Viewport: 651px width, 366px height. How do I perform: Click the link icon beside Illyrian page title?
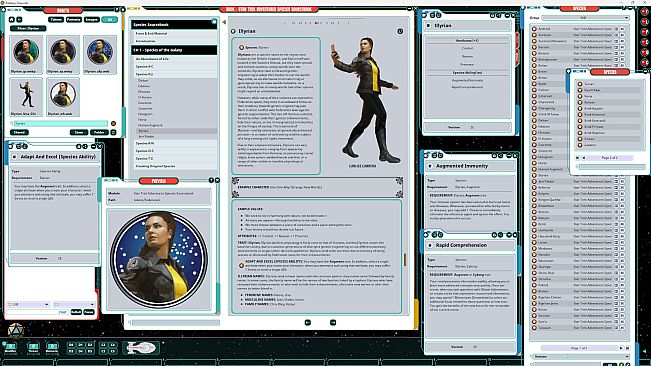point(233,31)
